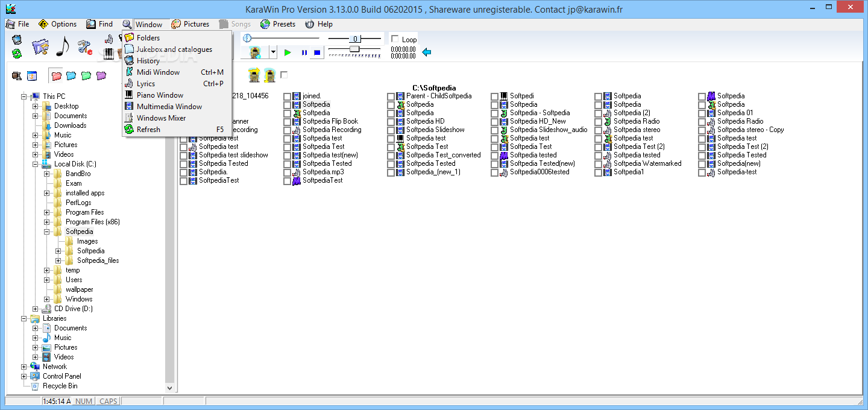Click the small speaker note toolbar icon
868x410 pixels.
[108, 40]
